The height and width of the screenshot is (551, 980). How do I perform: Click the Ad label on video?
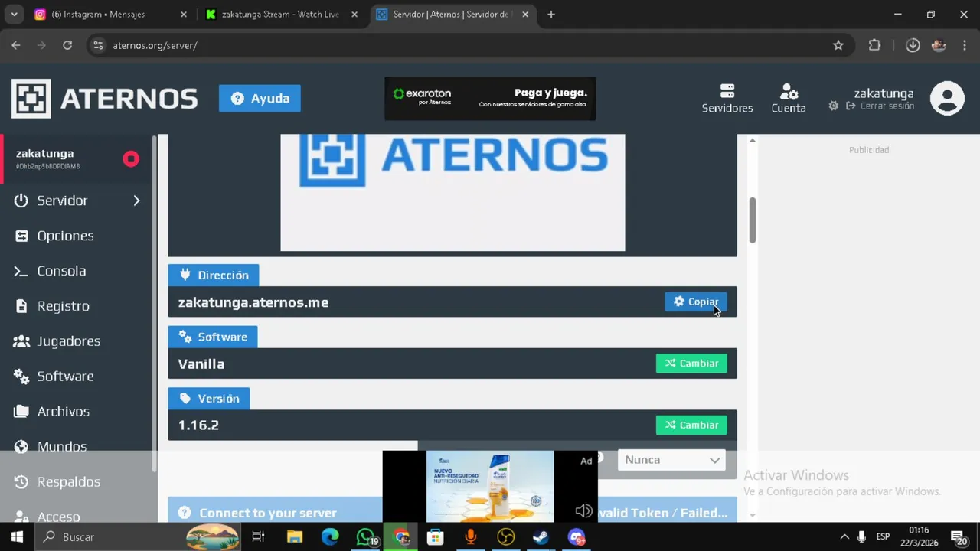point(586,461)
